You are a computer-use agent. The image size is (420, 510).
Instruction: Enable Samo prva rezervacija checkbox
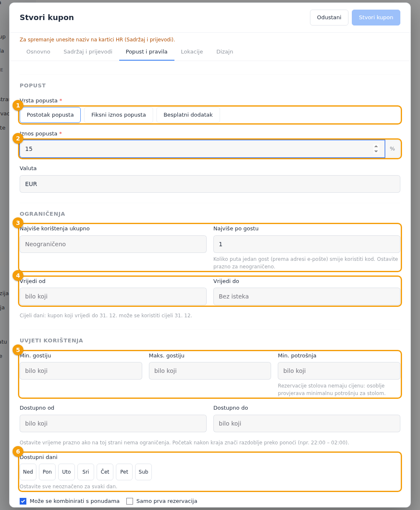[x=130, y=501]
